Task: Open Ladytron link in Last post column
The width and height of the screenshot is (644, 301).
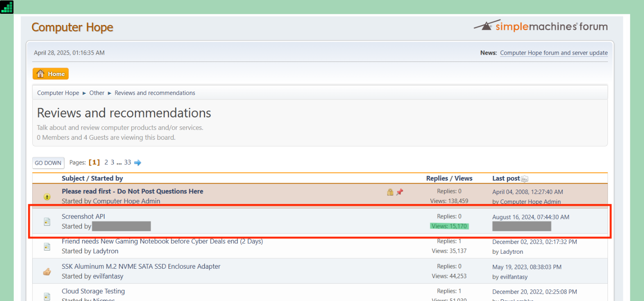Action: pyautogui.click(x=512, y=252)
